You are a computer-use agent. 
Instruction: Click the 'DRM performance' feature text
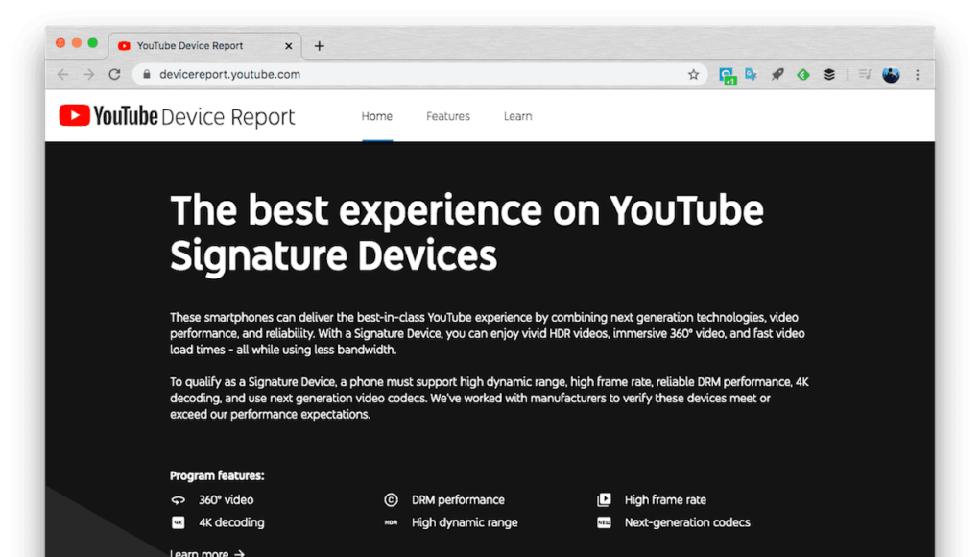point(458,500)
